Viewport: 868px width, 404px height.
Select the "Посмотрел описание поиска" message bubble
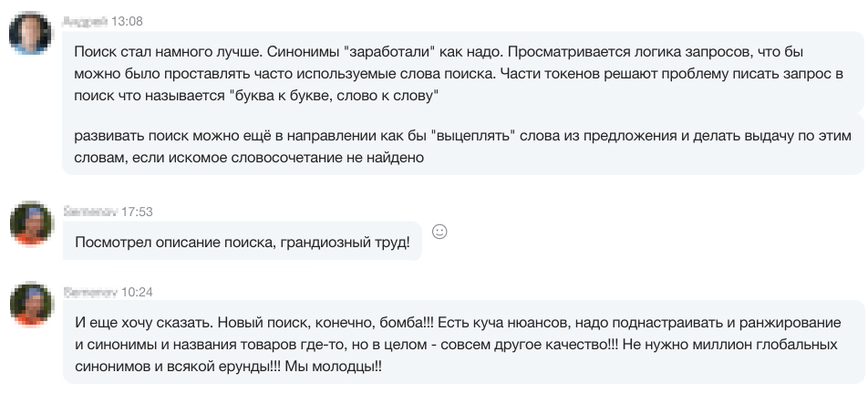click(243, 242)
